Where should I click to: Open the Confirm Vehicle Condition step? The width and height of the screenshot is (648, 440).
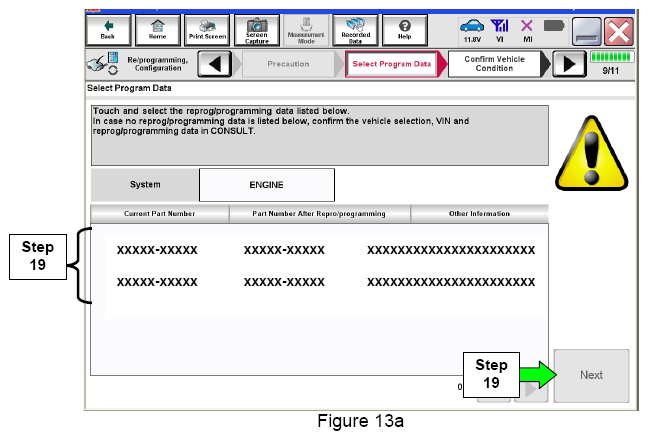(494, 65)
